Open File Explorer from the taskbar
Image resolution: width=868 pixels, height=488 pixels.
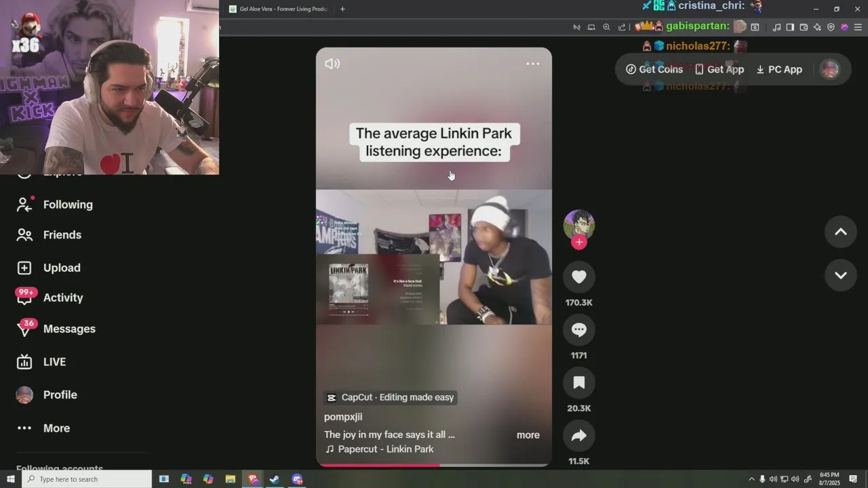(230, 479)
